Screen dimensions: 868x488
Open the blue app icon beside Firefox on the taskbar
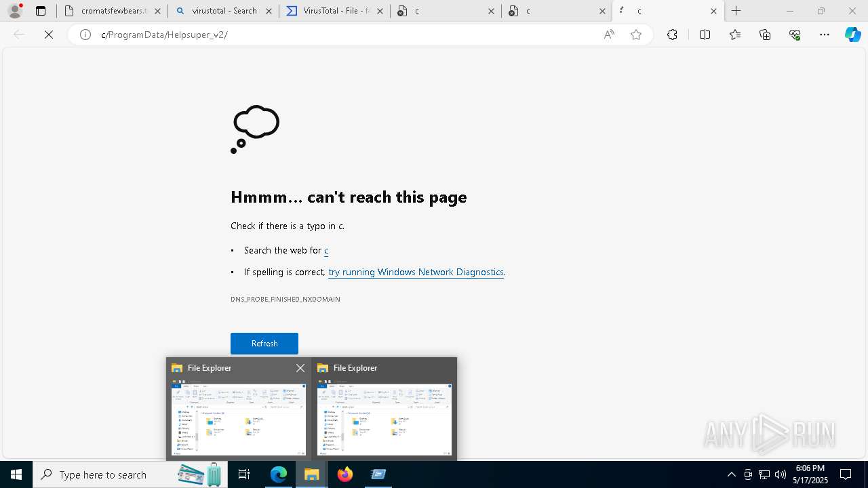coord(378,474)
